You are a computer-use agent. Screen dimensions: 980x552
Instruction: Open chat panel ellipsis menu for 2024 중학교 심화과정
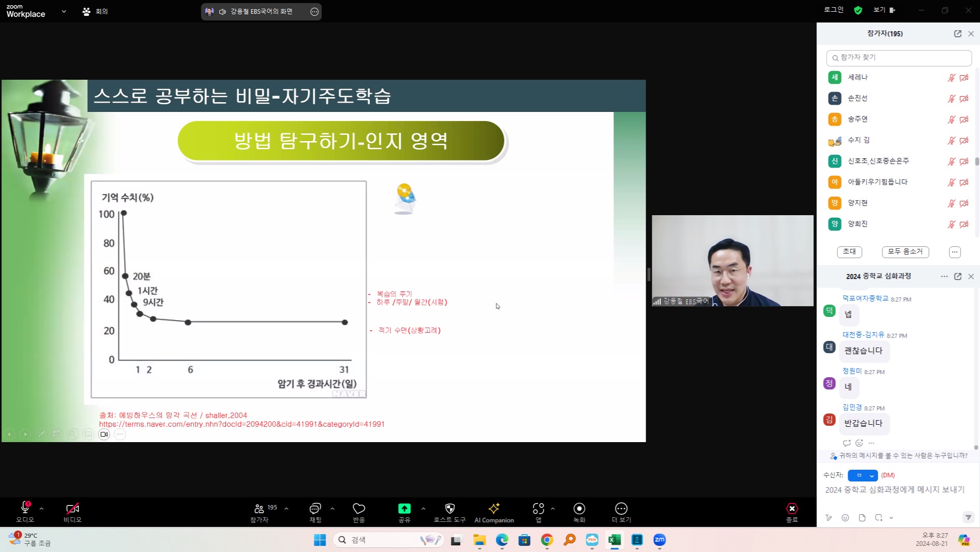point(944,277)
